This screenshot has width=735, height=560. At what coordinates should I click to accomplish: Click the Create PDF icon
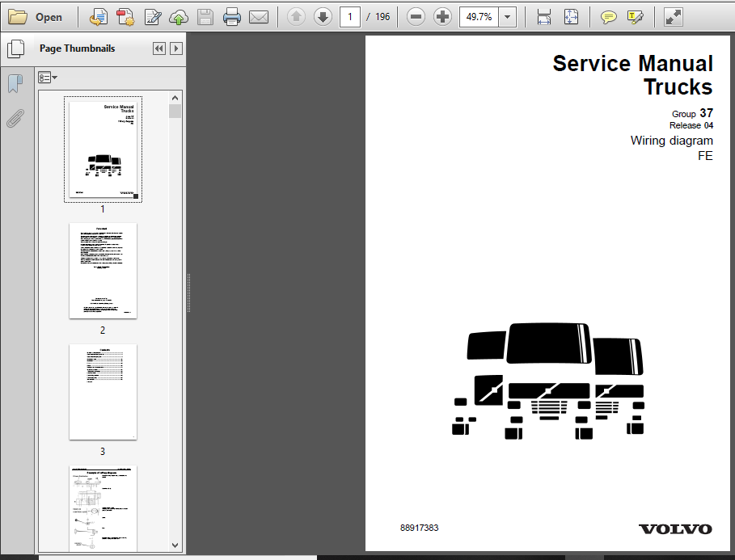coord(125,17)
